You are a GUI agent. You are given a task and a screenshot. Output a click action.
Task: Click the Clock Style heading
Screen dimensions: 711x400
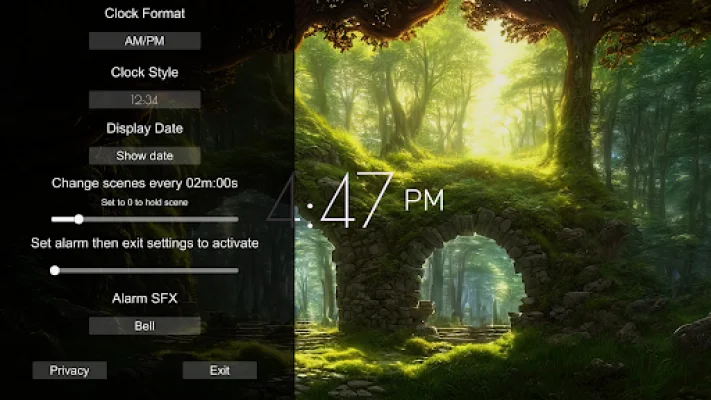click(145, 72)
